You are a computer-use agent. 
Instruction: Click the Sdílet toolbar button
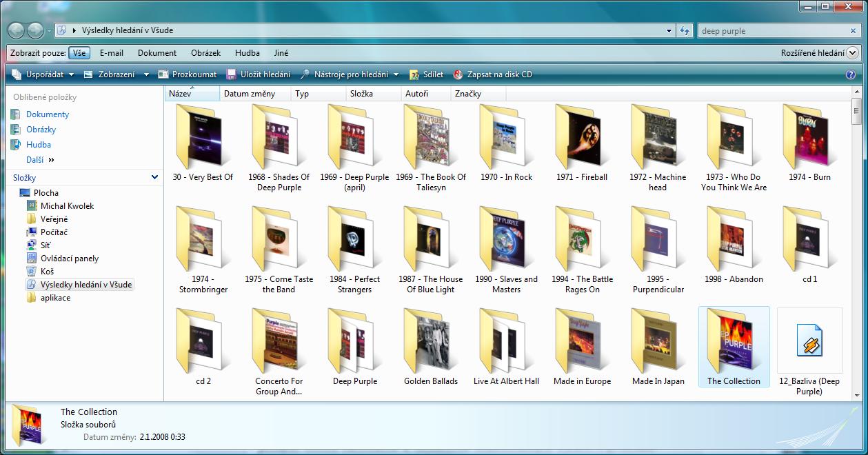[x=427, y=74]
